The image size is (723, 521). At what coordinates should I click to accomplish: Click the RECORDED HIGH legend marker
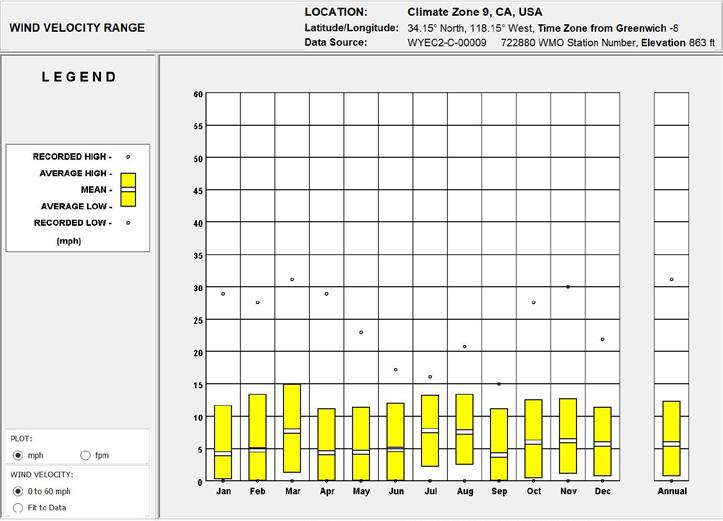(128, 157)
